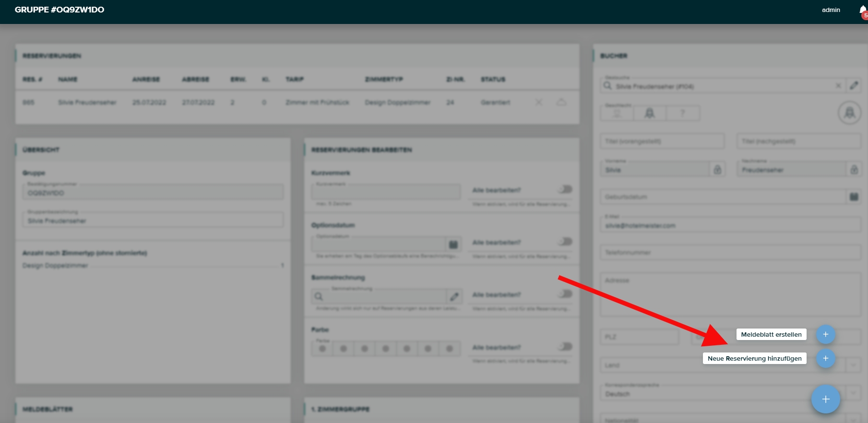
Task: Toggle 'Alle bearbeiten?' for Kurzvermerk
Action: (565, 189)
